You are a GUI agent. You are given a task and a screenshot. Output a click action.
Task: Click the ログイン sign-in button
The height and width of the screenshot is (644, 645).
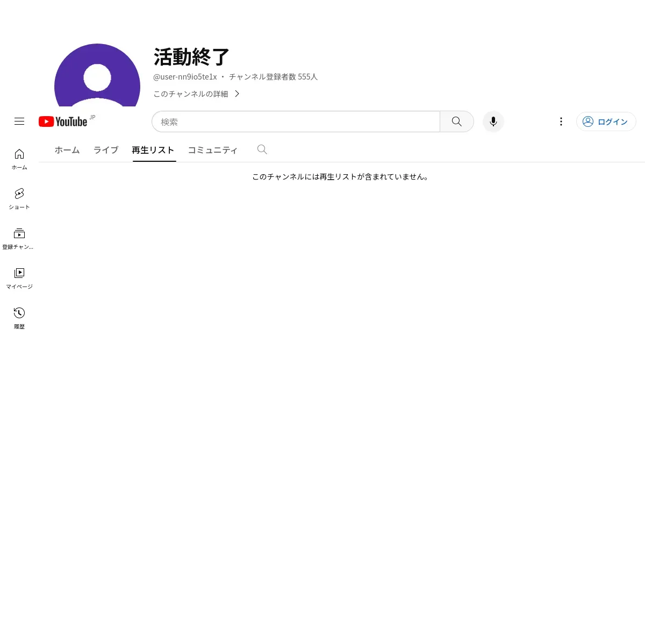[x=606, y=121]
